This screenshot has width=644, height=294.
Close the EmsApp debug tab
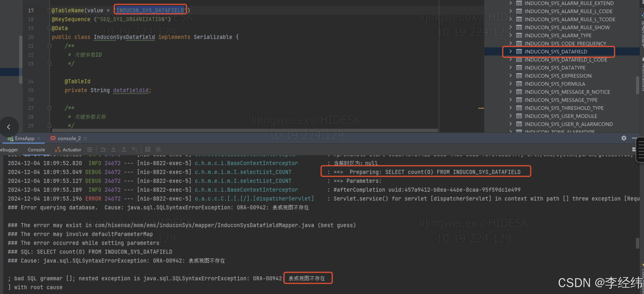pos(39,138)
